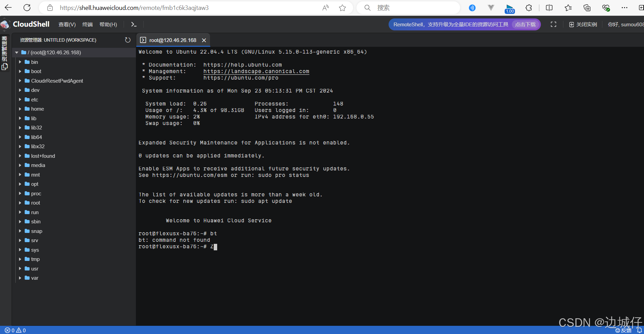644x334 pixels.
Task: Open the notification bell icon in status bar
Action: 639,330
